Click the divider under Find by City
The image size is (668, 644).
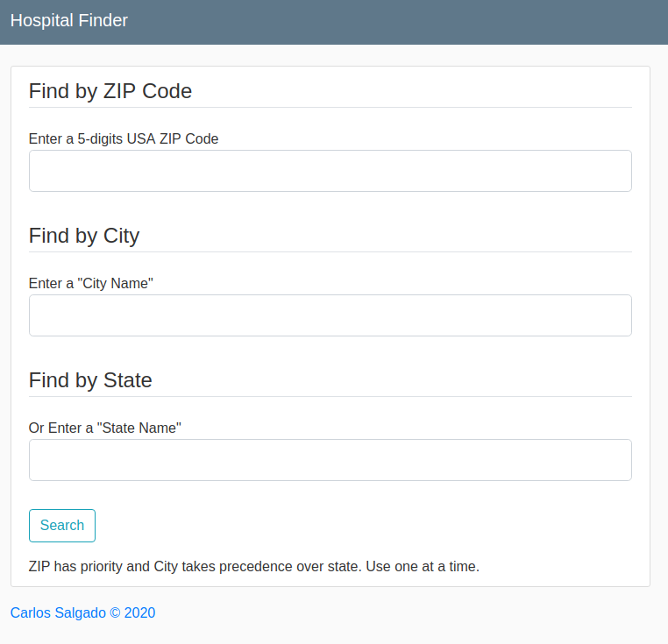tap(330, 251)
